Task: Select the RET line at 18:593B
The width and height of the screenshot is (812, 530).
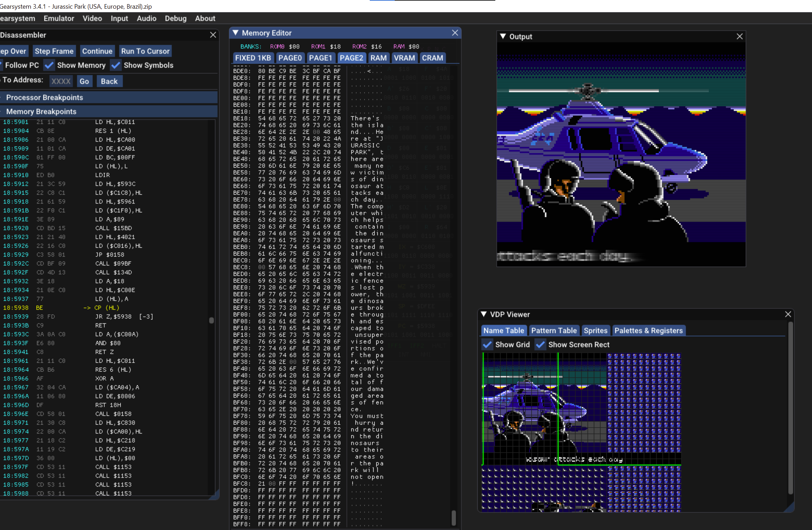Action: click(x=104, y=325)
